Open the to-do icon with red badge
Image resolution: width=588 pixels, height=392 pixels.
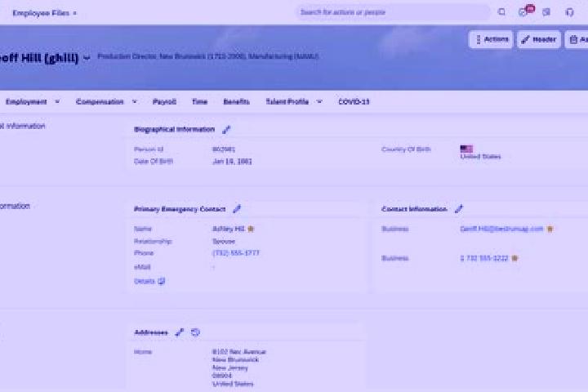coord(525,11)
